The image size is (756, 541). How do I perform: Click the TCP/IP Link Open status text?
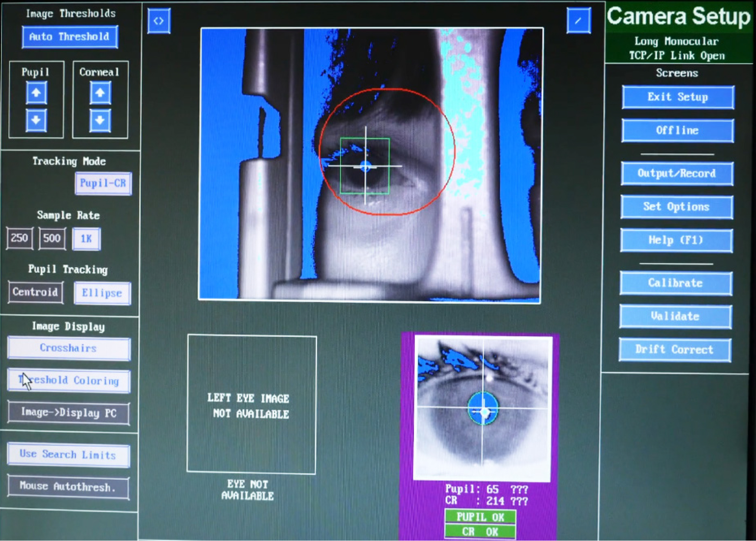coord(677,56)
